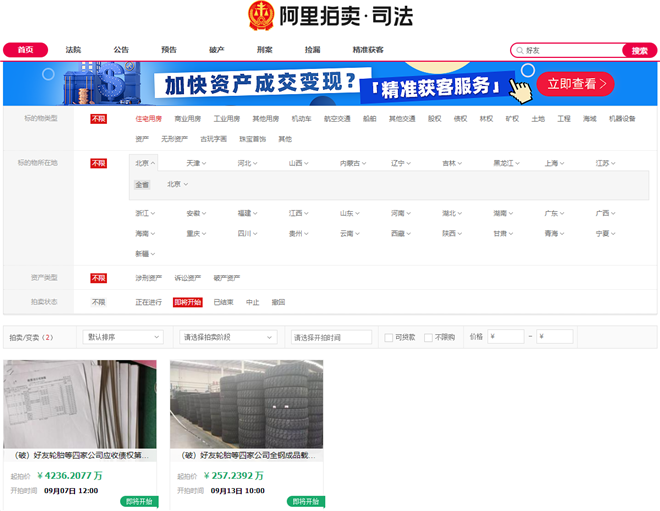Open listing 好友轮胎等四家公司应收债权
Image resolution: width=660 pixels, height=511 pixels.
click(x=81, y=455)
